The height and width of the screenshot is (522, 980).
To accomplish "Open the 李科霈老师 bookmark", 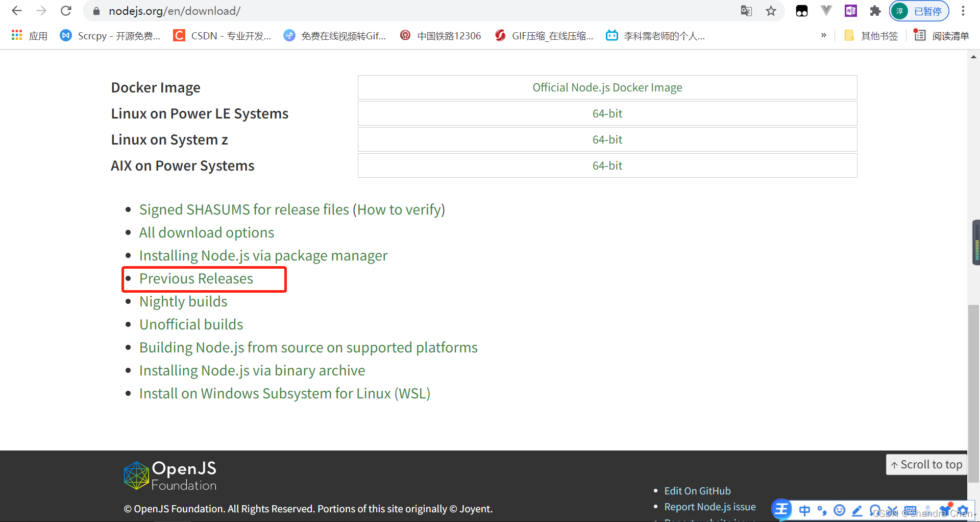I will (655, 36).
